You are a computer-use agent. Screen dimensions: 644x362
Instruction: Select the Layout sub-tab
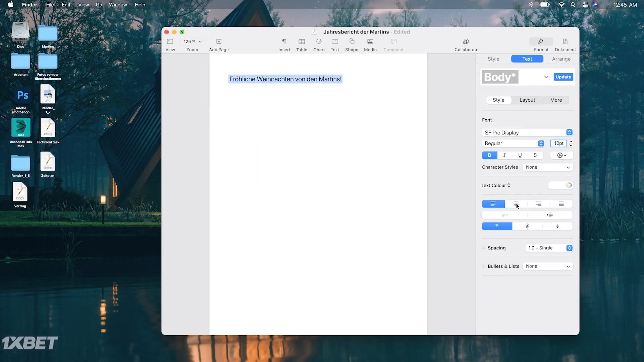527,100
